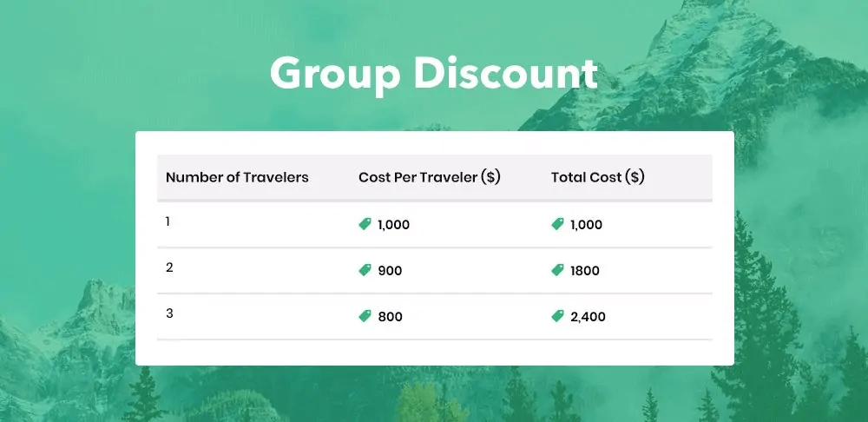This screenshot has width=868, height=422.
Task: Select the row number 3 cell
Action: 169,313
